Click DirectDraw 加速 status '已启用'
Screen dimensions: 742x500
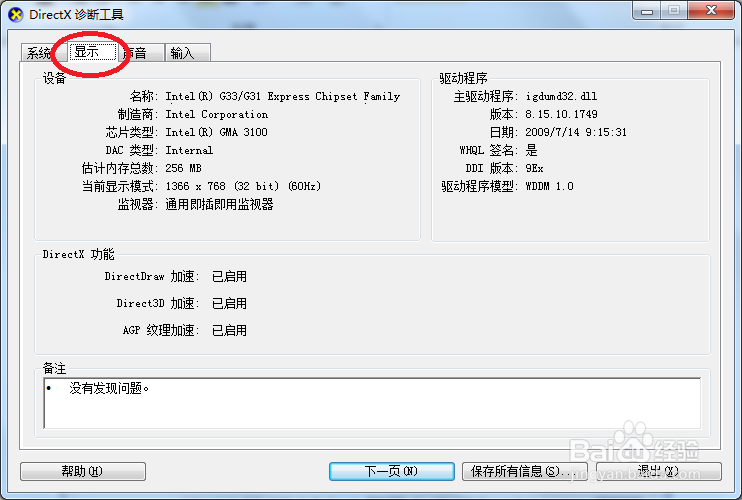point(229,276)
